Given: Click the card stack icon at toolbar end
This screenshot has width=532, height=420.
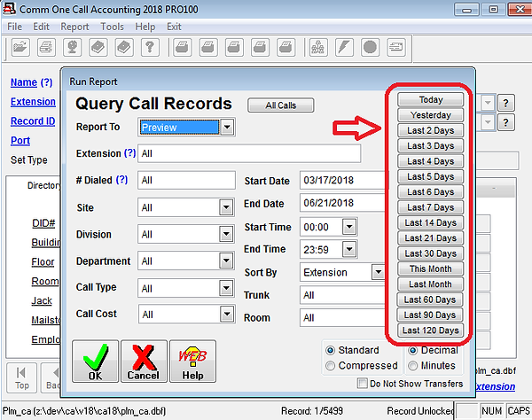Looking at the screenshot, I should [396, 47].
